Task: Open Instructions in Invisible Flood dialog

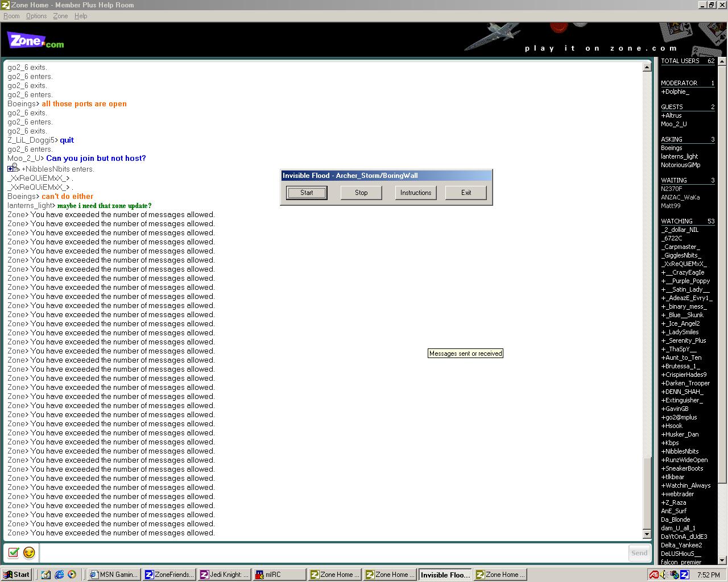Action: click(x=416, y=193)
